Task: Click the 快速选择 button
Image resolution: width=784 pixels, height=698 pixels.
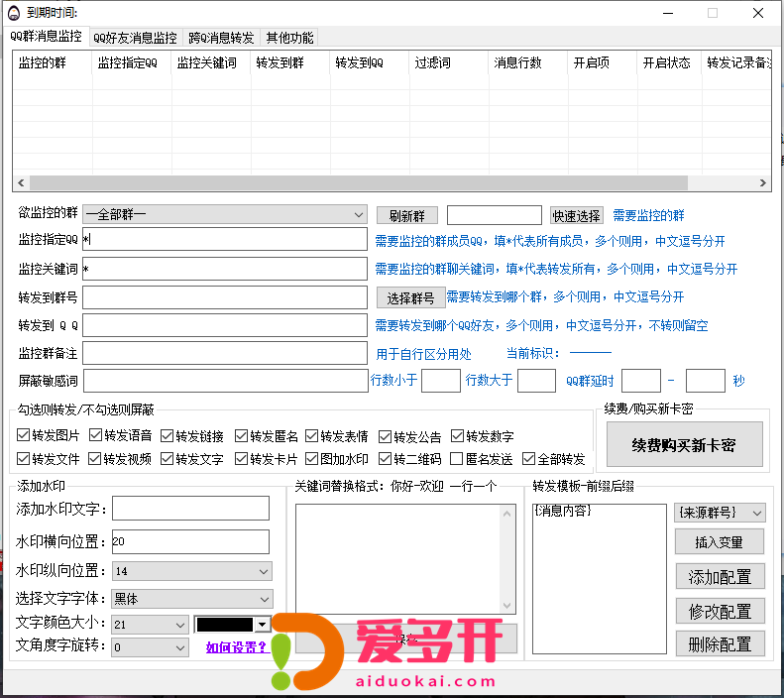Action: (x=577, y=216)
